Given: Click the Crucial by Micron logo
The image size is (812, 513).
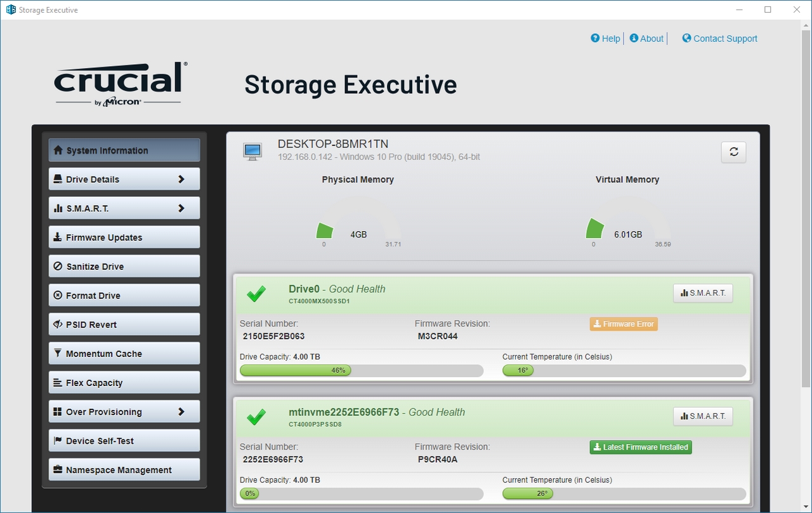Looking at the screenshot, I should [121, 84].
